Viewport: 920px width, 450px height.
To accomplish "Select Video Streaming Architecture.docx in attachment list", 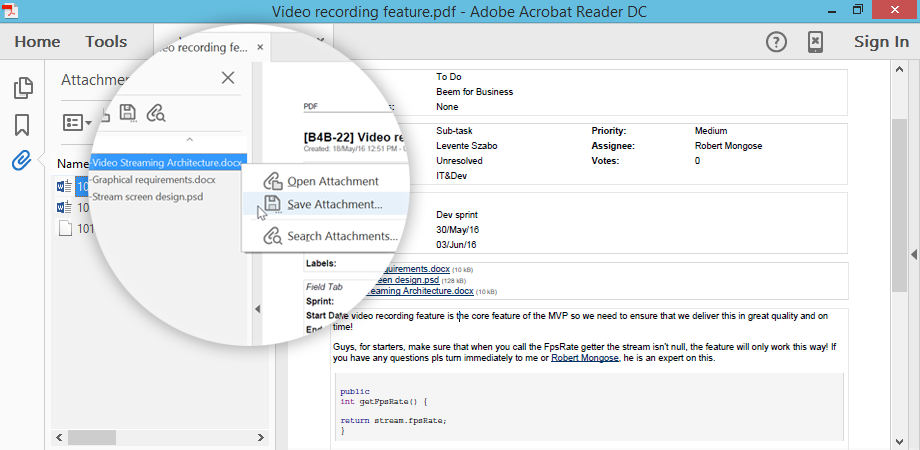I will (168, 163).
